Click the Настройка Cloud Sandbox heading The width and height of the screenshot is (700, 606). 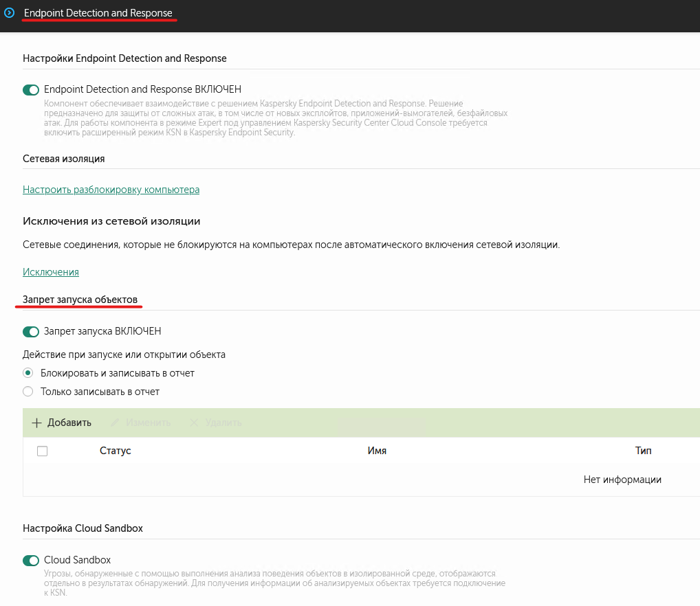point(83,528)
